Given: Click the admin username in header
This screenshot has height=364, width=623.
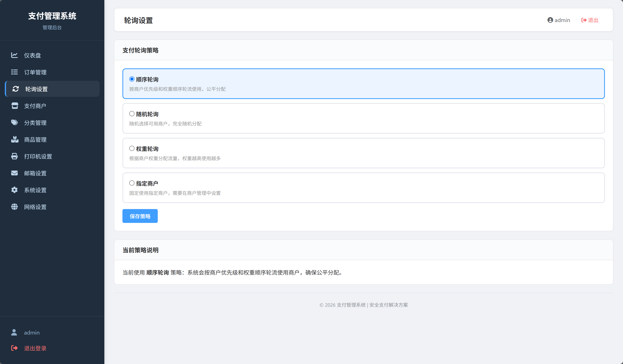Looking at the screenshot, I should pos(562,20).
